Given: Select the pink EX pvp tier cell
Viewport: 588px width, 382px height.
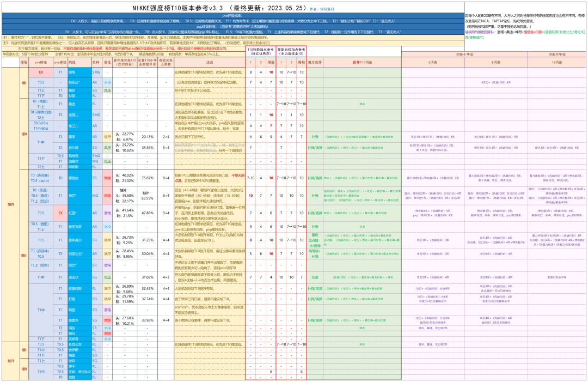Looking at the screenshot, I should [x=60, y=213].
